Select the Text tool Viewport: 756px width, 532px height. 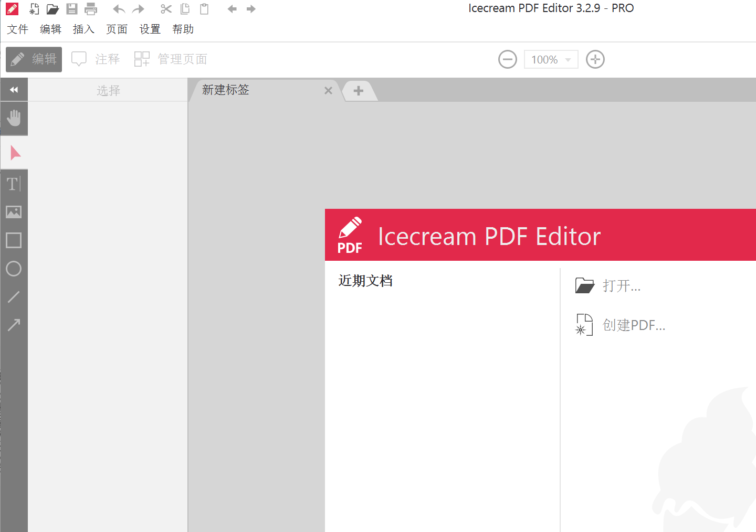click(x=13, y=184)
